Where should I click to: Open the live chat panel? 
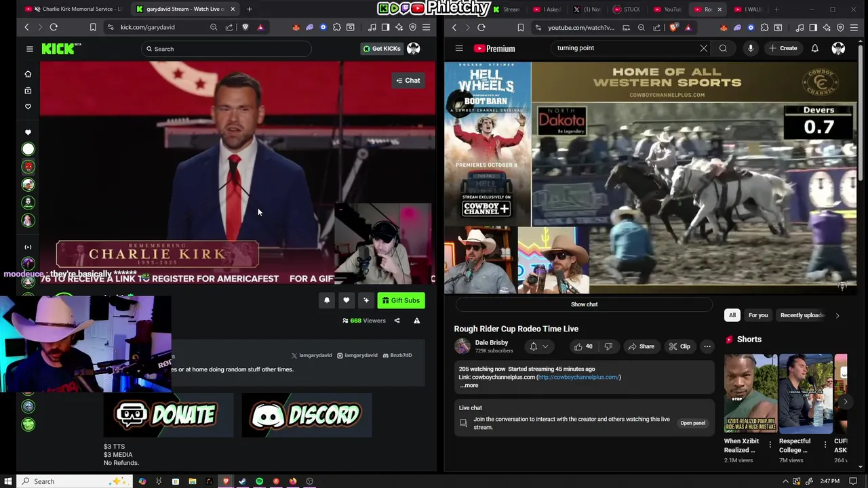tap(692, 423)
